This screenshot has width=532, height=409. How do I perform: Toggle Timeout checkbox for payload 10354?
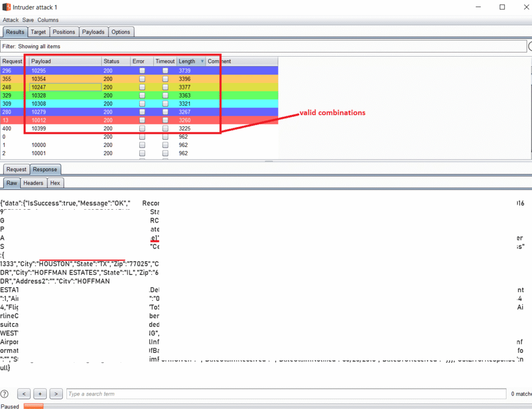pos(165,79)
